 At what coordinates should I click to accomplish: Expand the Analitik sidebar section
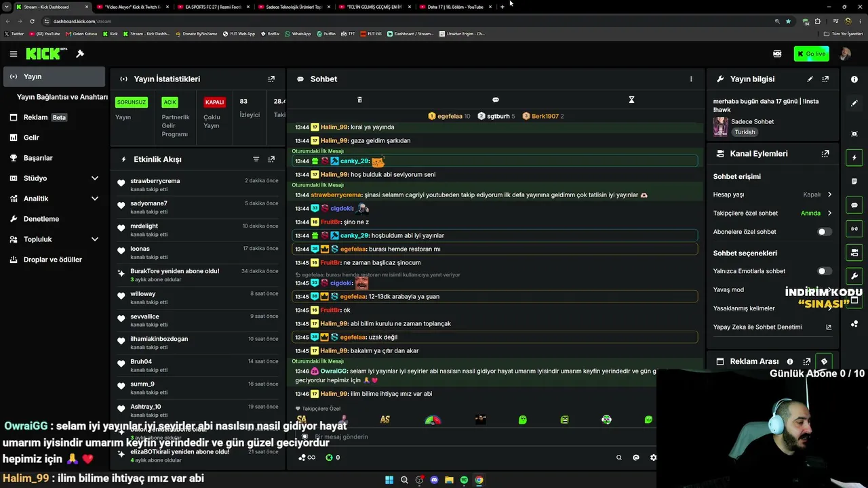95,199
